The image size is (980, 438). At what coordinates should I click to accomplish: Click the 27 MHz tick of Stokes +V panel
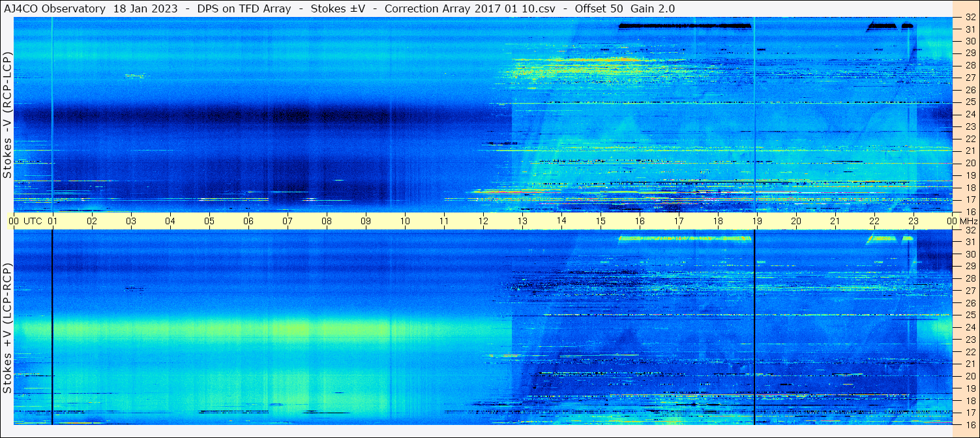click(x=970, y=291)
